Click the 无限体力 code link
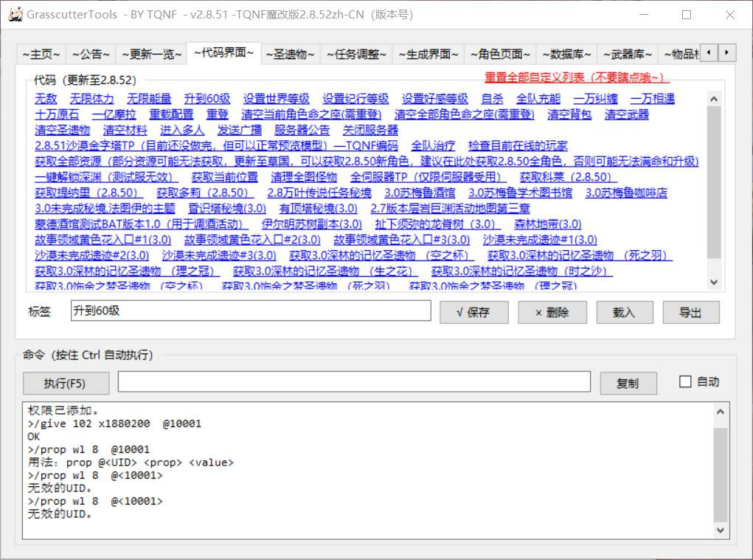Screen dimensions: 753x560 coord(91,99)
